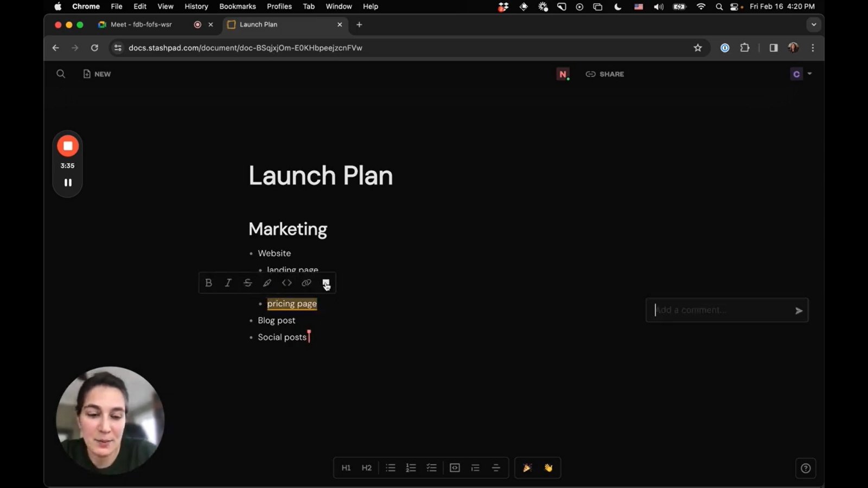Open the C account dropdown
This screenshot has height=488, width=868.
click(801, 74)
